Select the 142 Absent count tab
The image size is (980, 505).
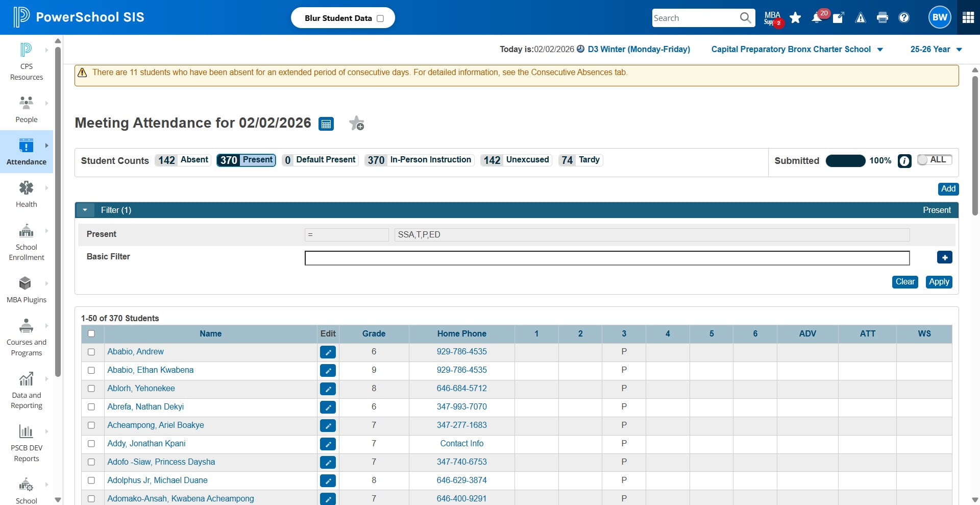(183, 160)
